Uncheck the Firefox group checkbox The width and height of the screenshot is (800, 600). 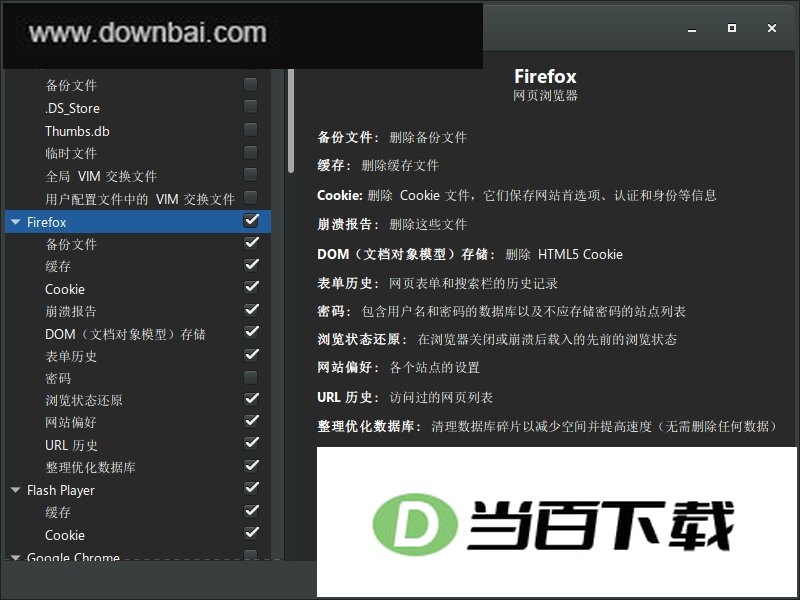pos(251,220)
